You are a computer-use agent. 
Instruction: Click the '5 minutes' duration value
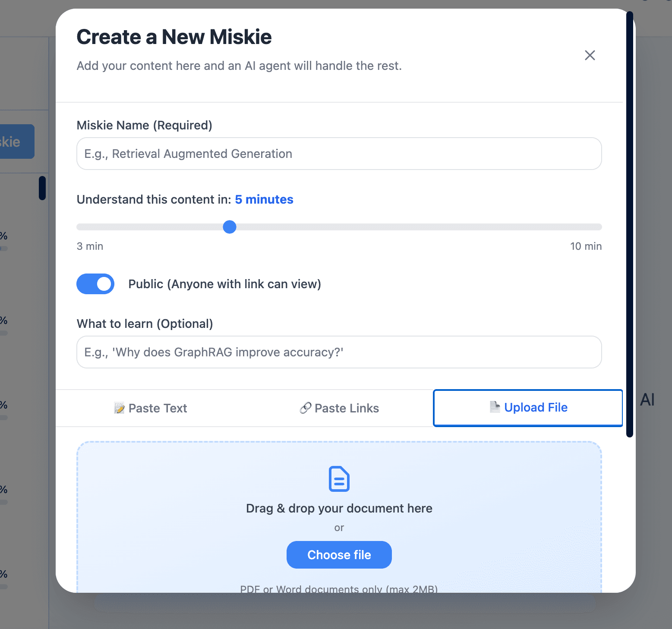coord(264,199)
